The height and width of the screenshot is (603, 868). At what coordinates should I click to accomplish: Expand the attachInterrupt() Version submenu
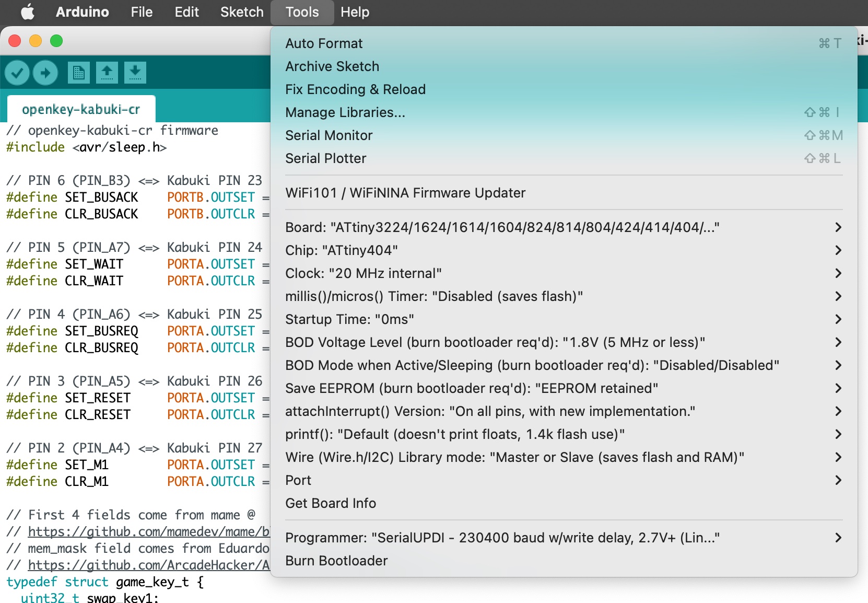pos(564,411)
